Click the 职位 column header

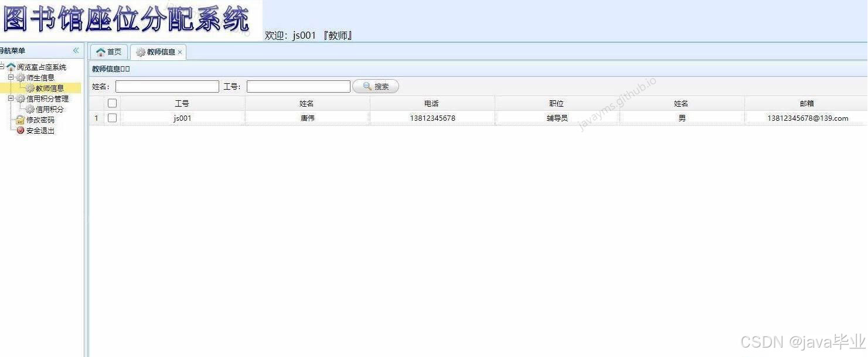click(557, 103)
